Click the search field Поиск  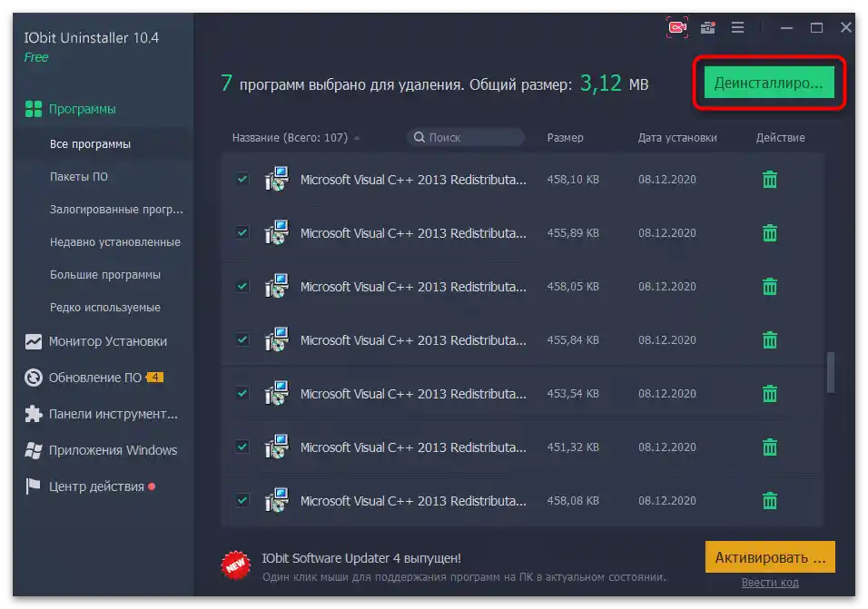coord(466,137)
